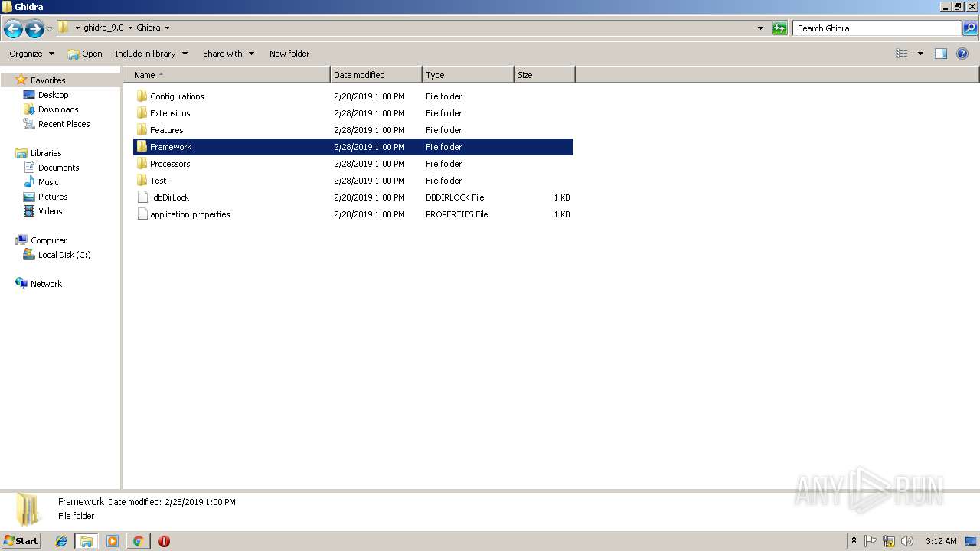Image resolution: width=980 pixels, height=551 pixels.
Task: Select Favorites in navigation pane
Action: pos(47,80)
